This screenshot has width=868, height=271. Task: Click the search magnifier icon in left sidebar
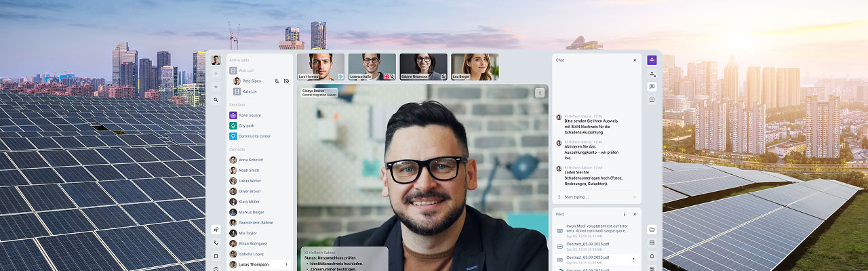coord(216,100)
